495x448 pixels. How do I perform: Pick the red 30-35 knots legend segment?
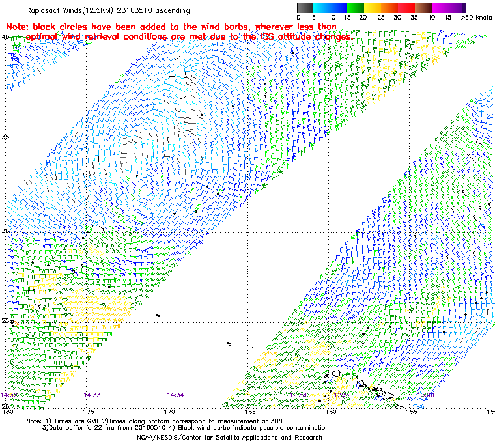pos(406,8)
